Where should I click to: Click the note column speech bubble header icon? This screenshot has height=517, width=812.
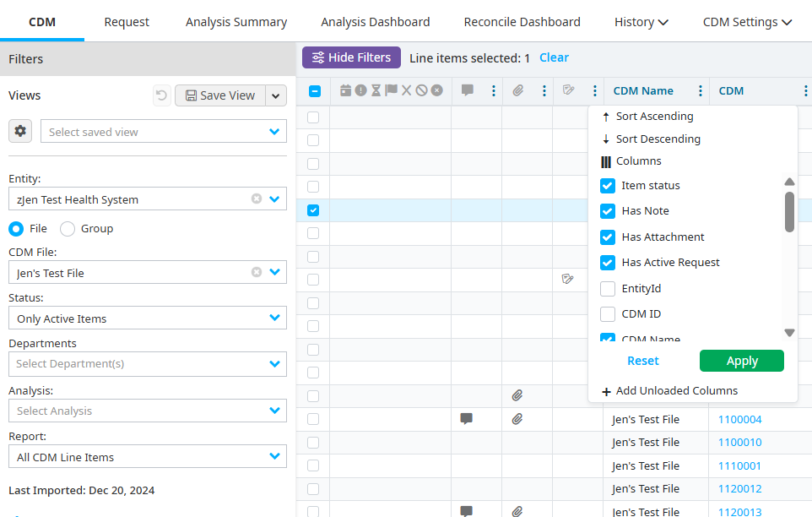[468, 90]
